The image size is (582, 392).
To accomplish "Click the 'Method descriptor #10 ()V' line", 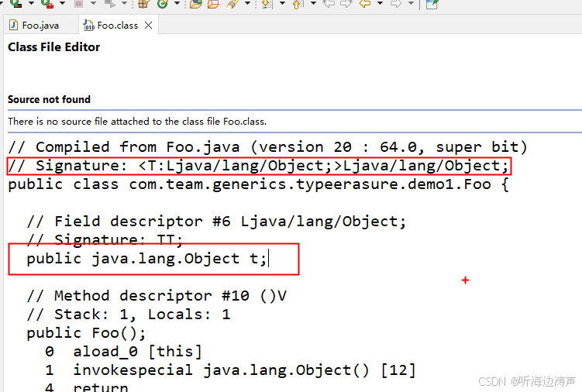I will click(x=157, y=296).
